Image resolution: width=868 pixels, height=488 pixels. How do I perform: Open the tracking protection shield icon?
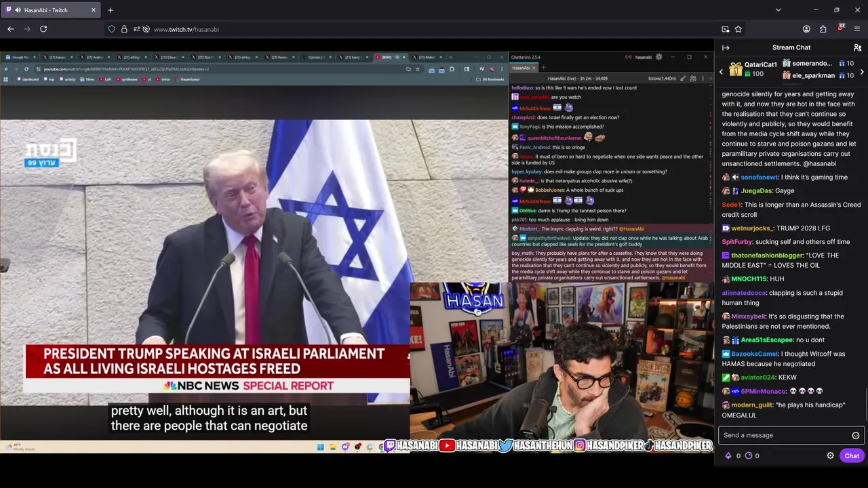(x=111, y=29)
